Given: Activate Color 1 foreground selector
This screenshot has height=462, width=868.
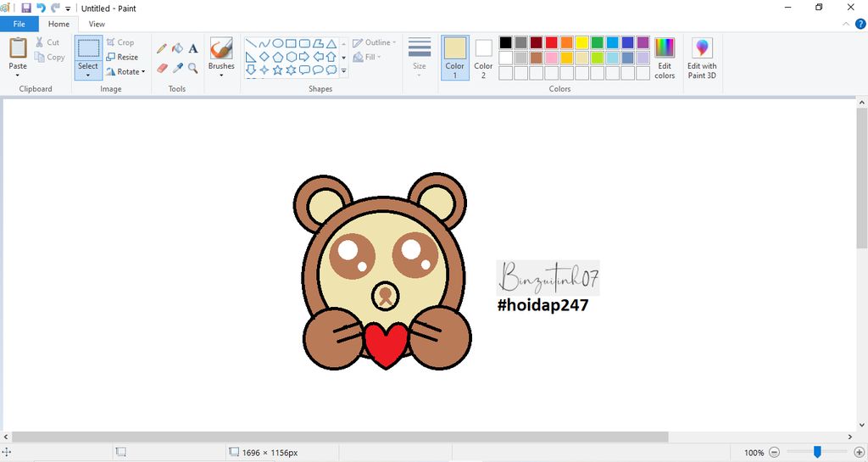Looking at the screenshot, I should click(x=455, y=58).
